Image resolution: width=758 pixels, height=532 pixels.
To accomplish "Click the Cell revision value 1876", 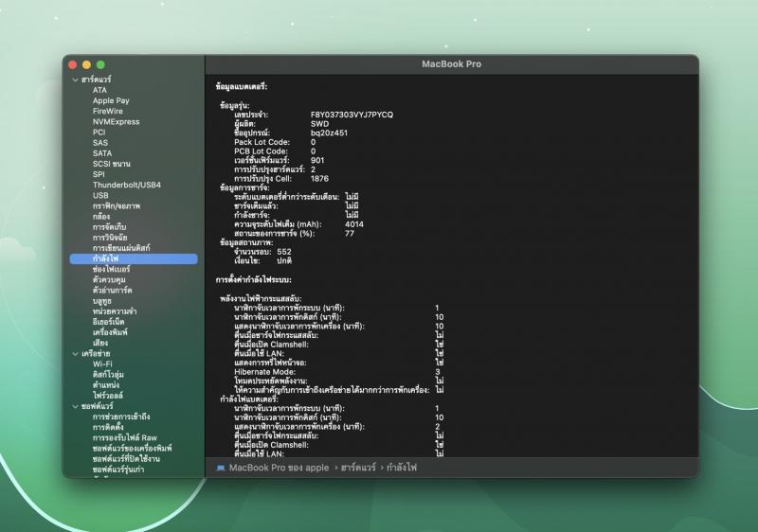I will 319,179.
